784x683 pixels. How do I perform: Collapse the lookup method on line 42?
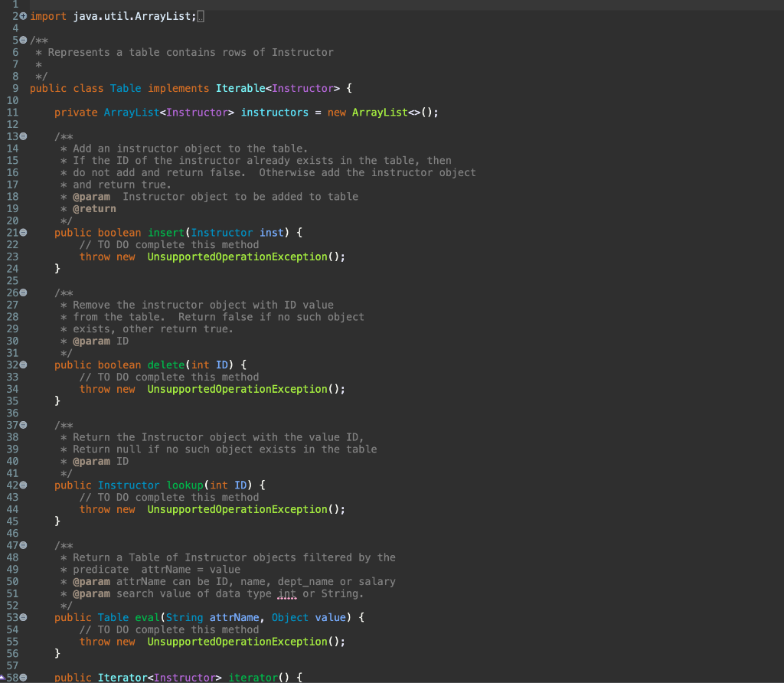click(24, 485)
